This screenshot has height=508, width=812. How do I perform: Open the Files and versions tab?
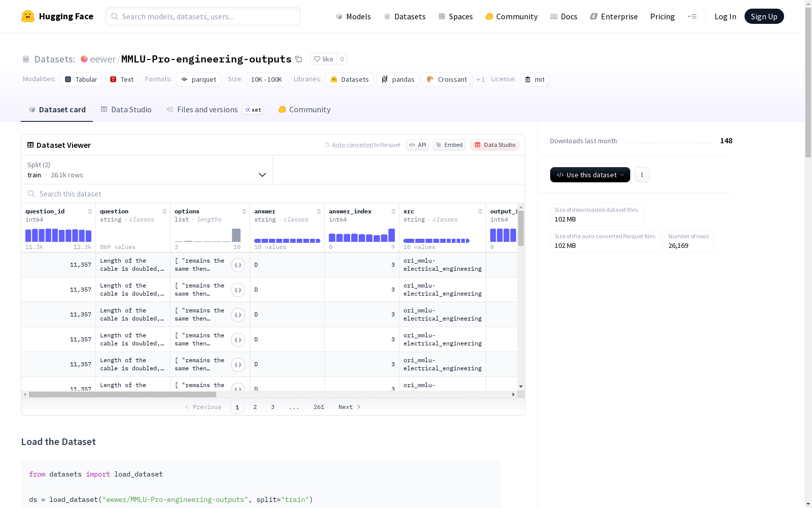click(215, 110)
